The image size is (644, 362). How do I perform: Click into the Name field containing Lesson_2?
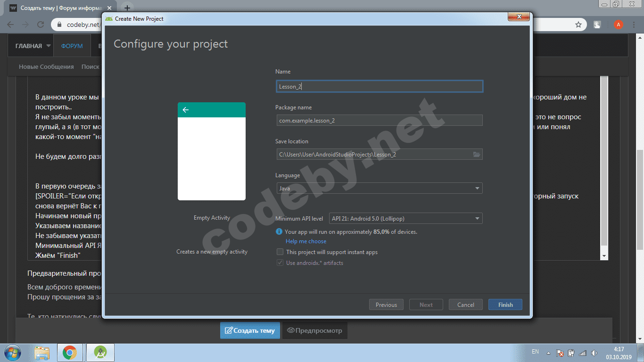point(379,86)
